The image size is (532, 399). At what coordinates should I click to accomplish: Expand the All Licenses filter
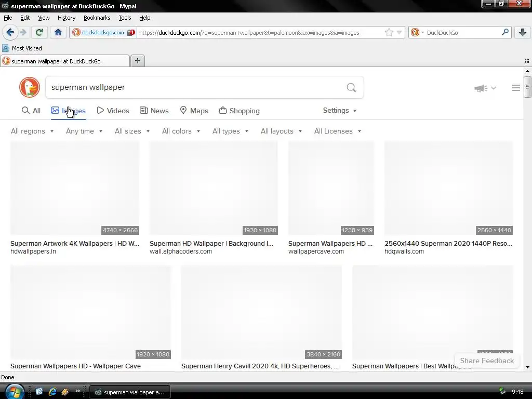(x=338, y=131)
